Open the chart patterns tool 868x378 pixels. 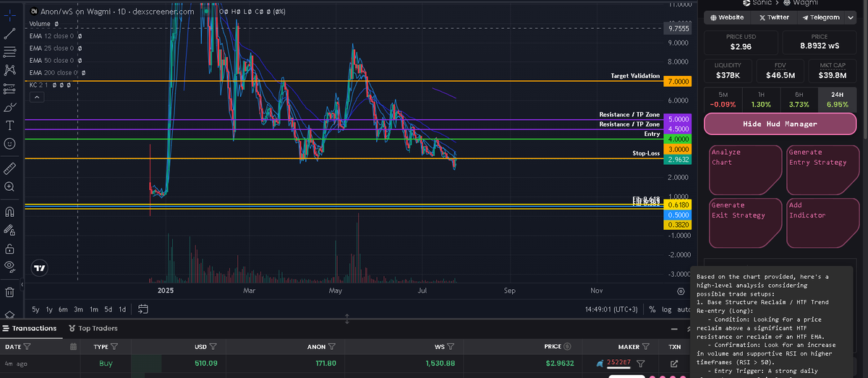pos(10,70)
